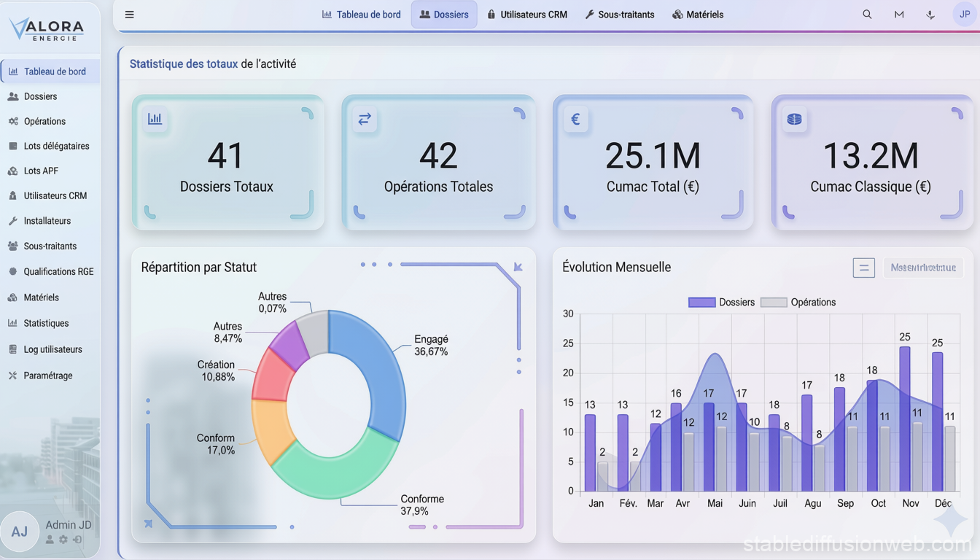Image resolution: width=980 pixels, height=560 pixels.
Task: Select Opérations in the sidebar
Action: click(x=44, y=121)
